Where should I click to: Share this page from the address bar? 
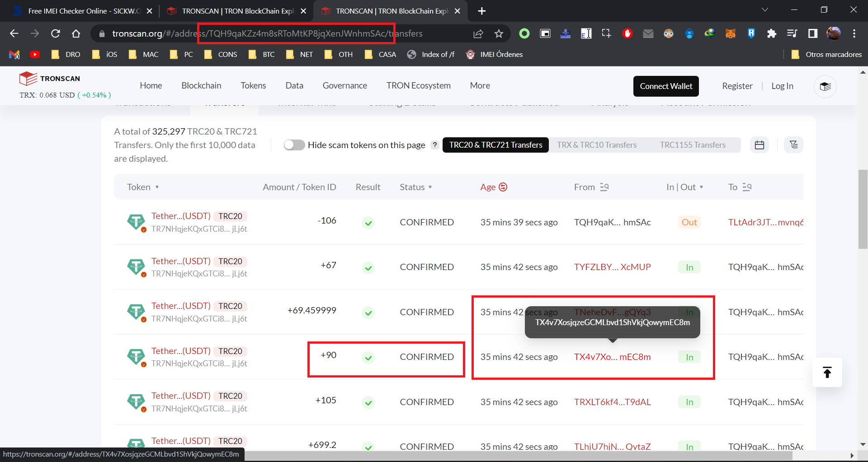(x=478, y=33)
